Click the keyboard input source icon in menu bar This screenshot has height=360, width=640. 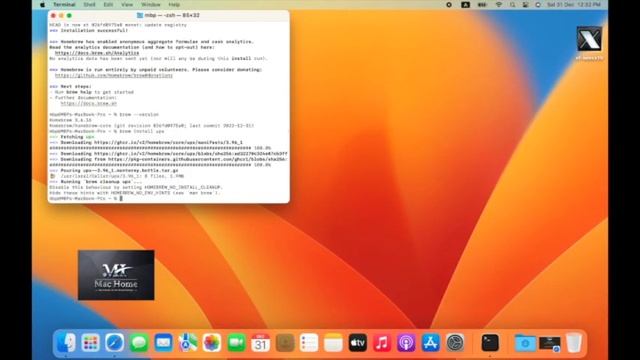[x=465, y=4]
